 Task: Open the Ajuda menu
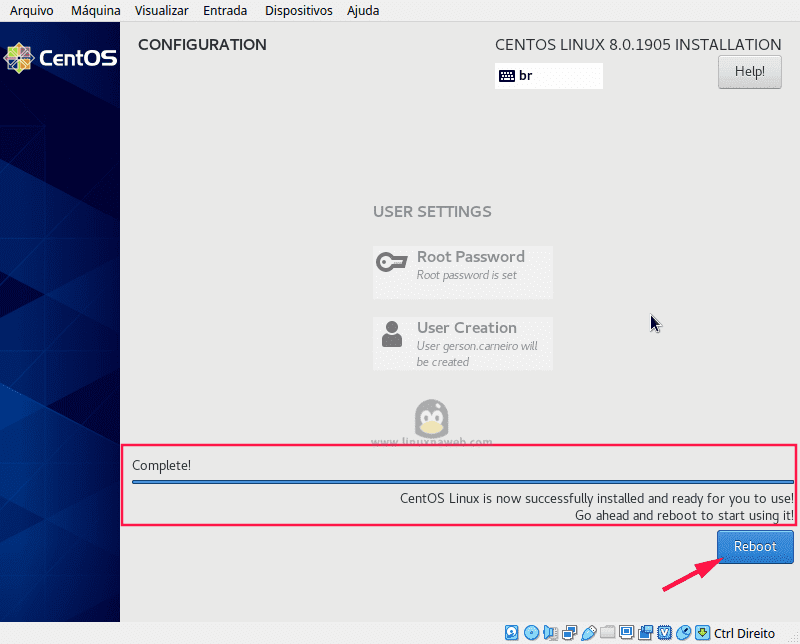(363, 11)
